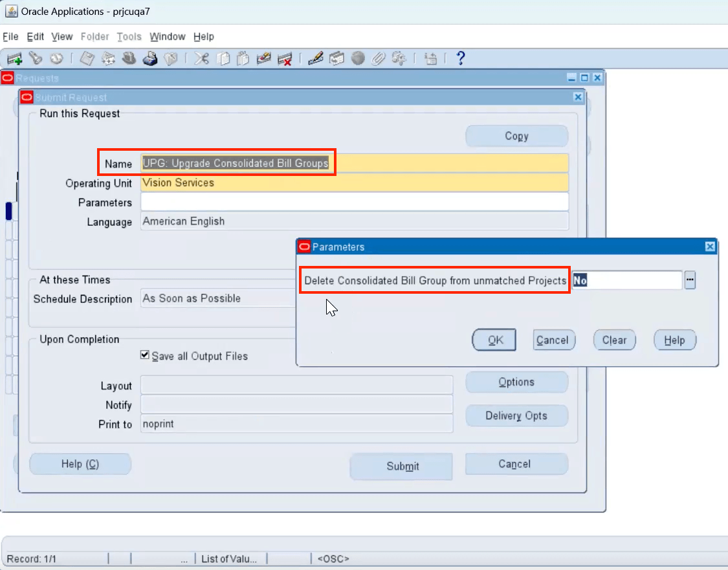Screen dimensions: 728x570
Task: Click the Schedule Description field
Action: click(218, 298)
